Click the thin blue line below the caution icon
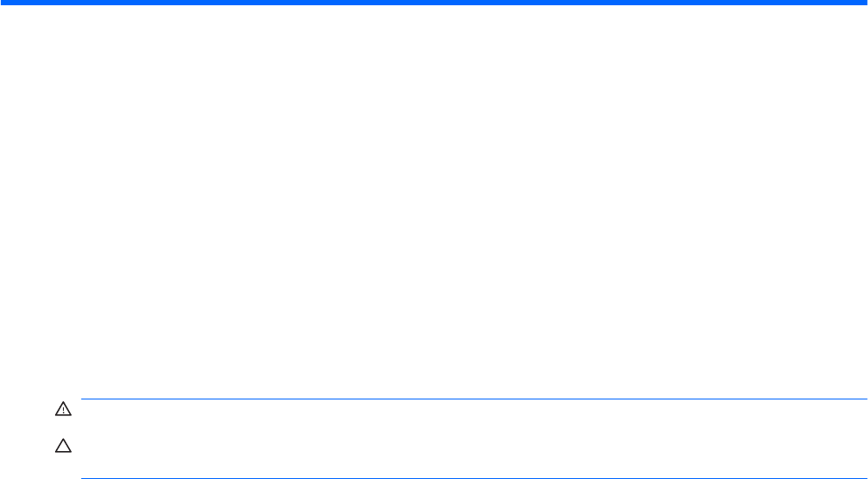The height and width of the screenshot is (479, 868). pos(474,478)
